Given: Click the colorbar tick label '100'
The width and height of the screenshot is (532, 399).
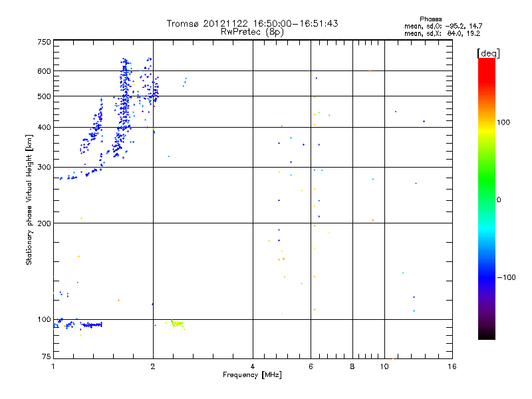Looking at the screenshot, I should (x=503, y=122).
